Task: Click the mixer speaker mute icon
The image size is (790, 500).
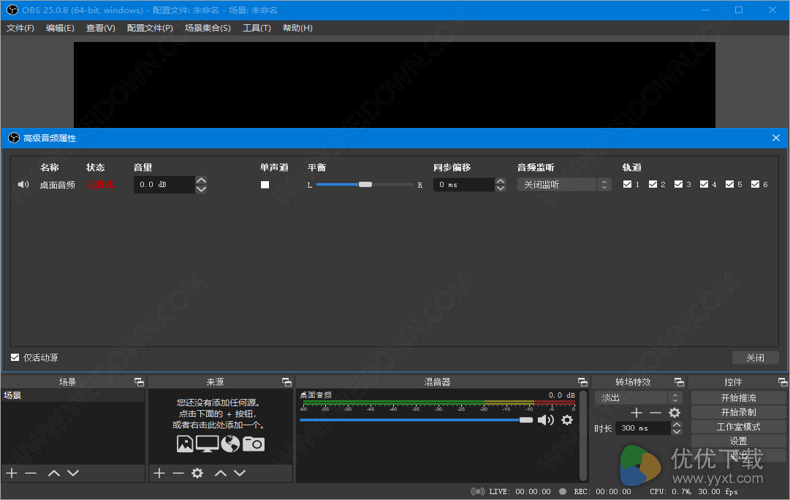Action: click(x=545, y=420)
